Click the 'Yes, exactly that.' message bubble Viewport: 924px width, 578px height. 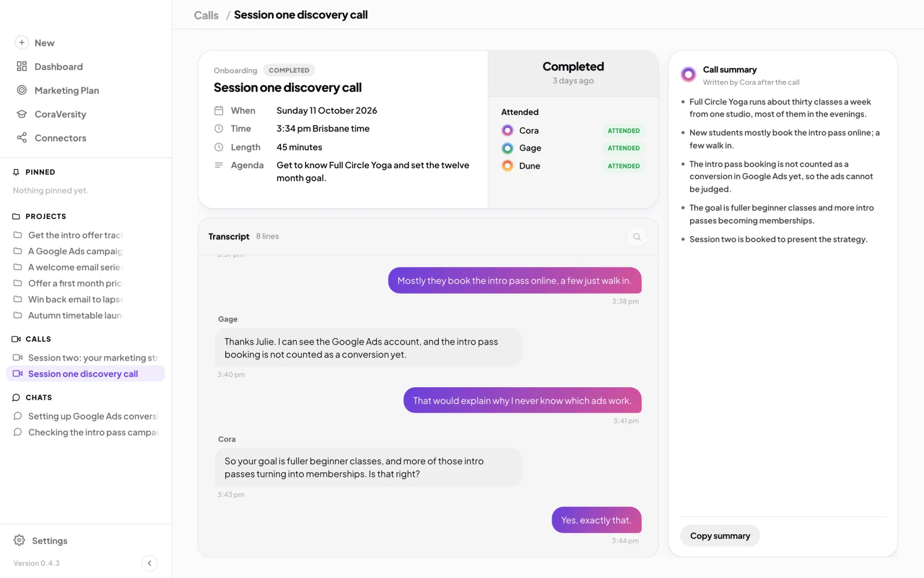[597, 520]
